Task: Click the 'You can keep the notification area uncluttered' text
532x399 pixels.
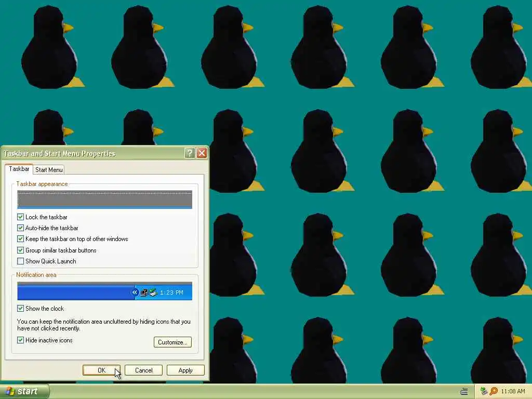Action: 104,325
